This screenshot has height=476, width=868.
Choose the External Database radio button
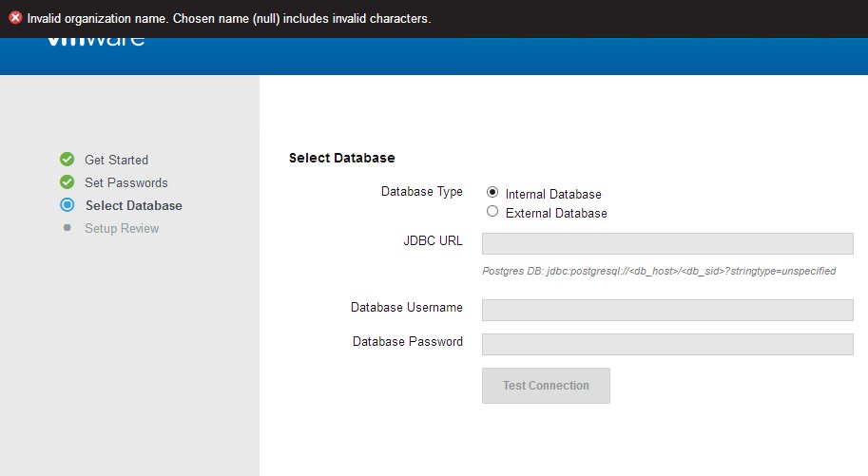[x=492, y=212]
